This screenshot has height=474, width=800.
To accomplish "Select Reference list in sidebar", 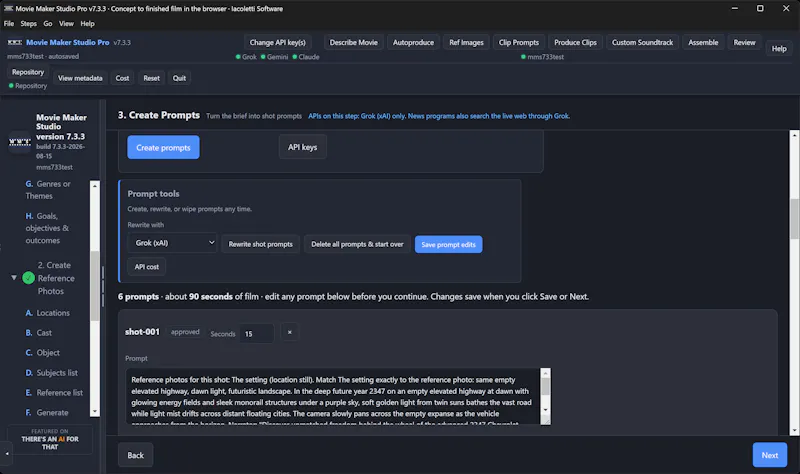I will point(54,392).
